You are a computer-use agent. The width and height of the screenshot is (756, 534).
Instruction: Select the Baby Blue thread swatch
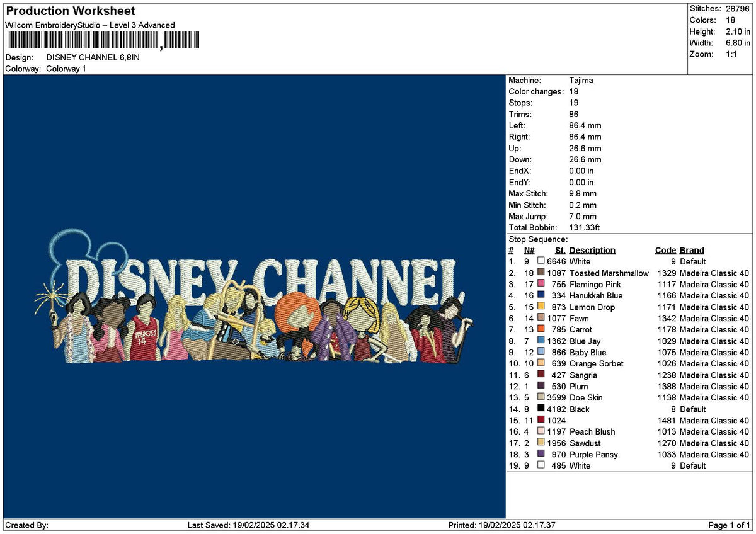[541, 352]
